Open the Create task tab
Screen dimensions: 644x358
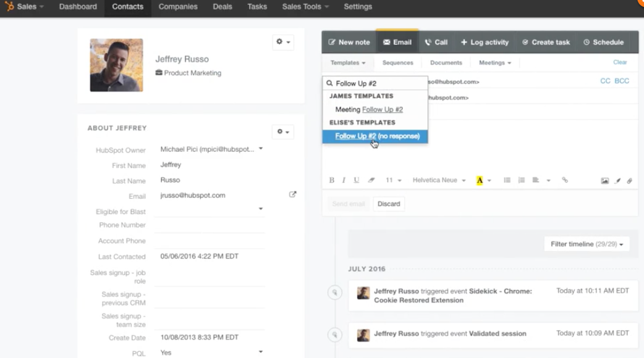coord(546,42)
